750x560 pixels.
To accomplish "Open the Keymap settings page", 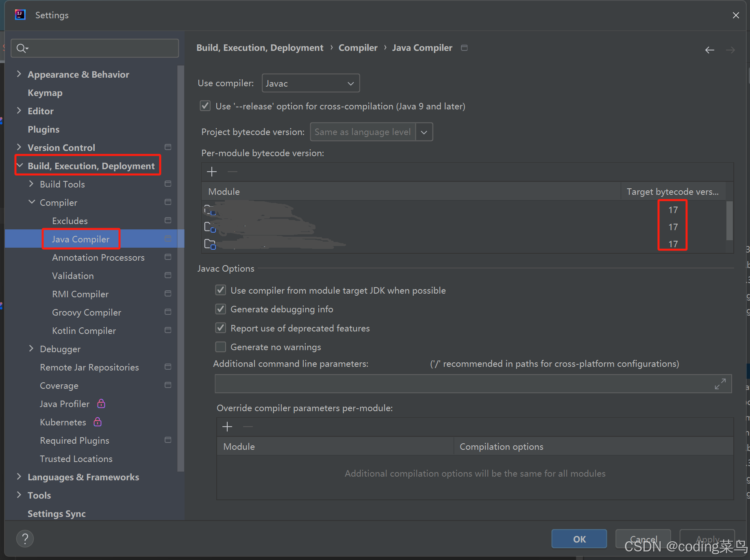I will pos(45,93).
